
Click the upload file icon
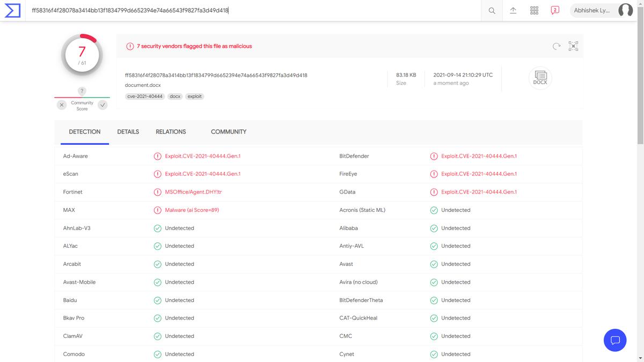pyautogui.click(x=513, y=11)
